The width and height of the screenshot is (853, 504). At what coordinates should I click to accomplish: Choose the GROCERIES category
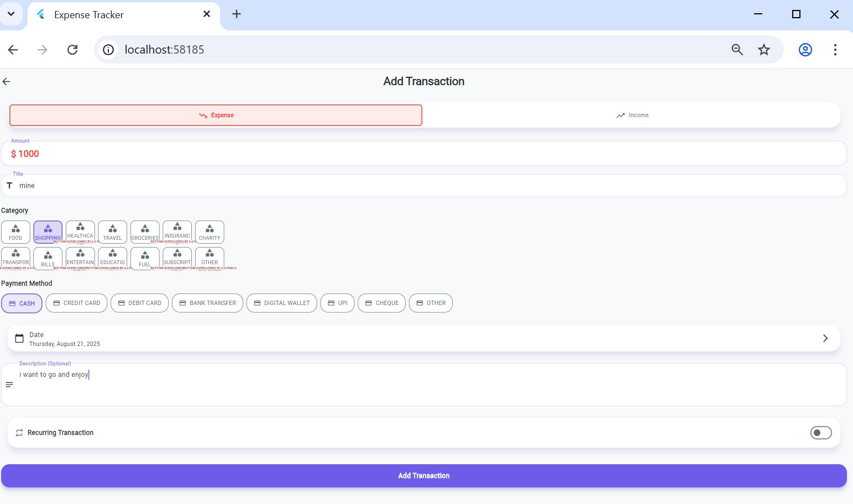coord(144,232)
